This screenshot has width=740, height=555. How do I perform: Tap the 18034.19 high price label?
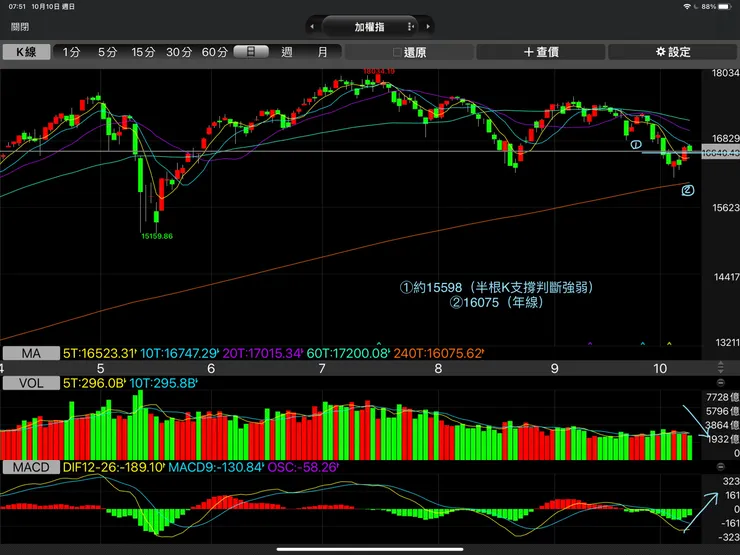point(378,71)
